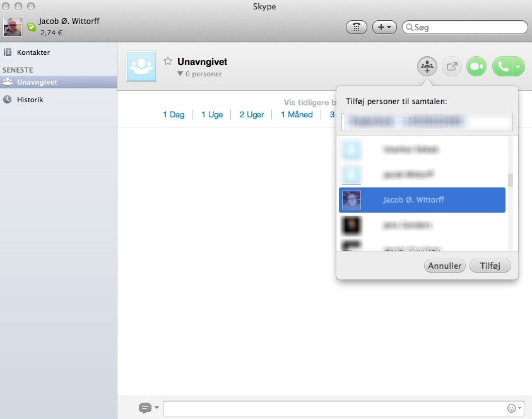This screenshot has width=532, height=419.
Task: Click the group conversation avatar picture
Action: (141, 66)
